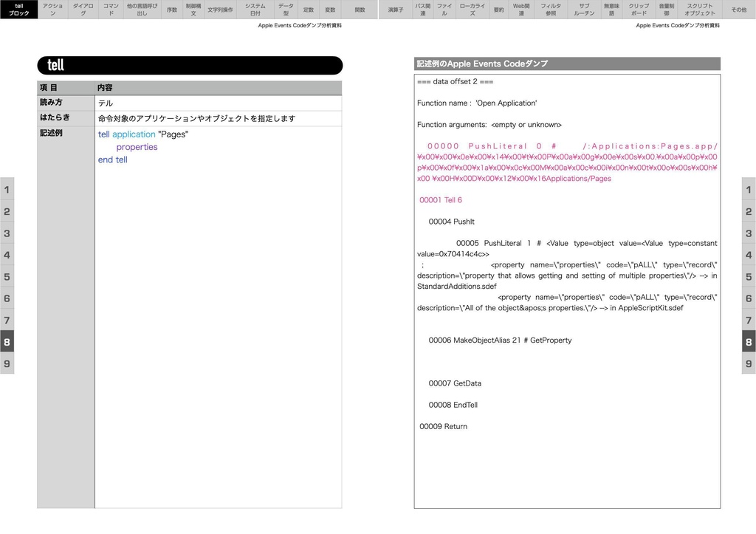Click the highlighted tell ブロック tab

pyautogui.click(x=18, y=8)
